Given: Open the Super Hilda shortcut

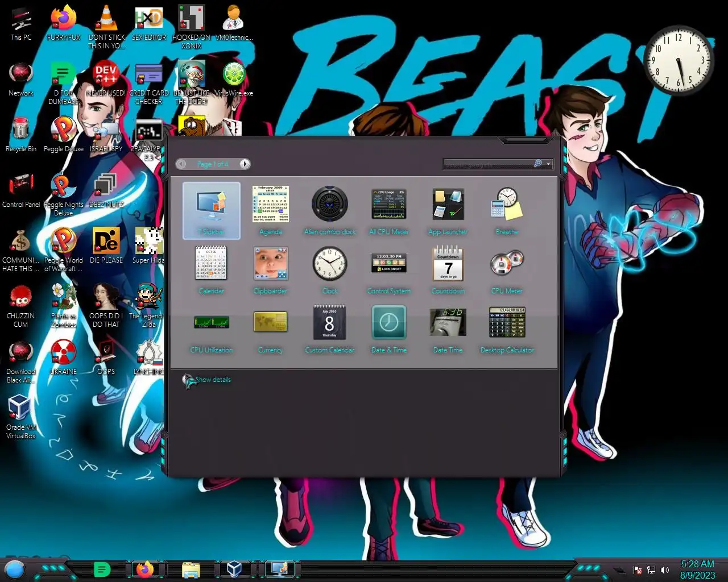Looking at the screenshot, I should point(149,246).
